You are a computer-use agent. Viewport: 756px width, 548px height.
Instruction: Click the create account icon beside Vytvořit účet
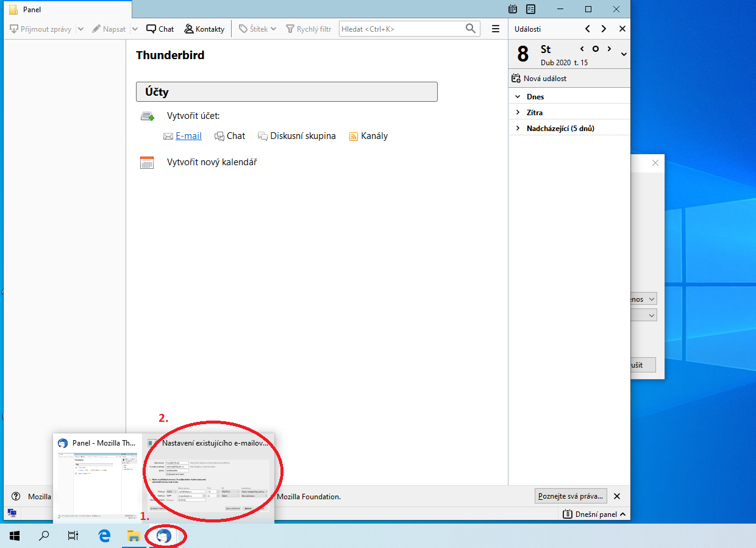click(147, 116)
